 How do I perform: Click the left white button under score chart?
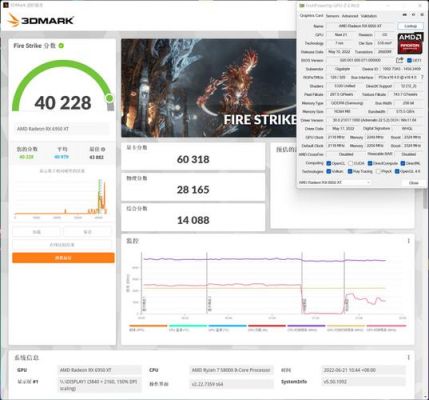tap(36, 232)
